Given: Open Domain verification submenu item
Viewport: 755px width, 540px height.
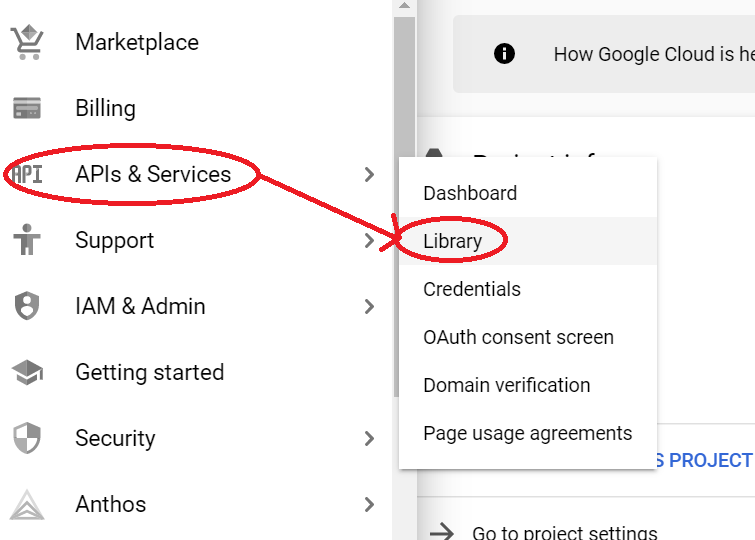Looking at the screenshot, I should coord(528,385).
